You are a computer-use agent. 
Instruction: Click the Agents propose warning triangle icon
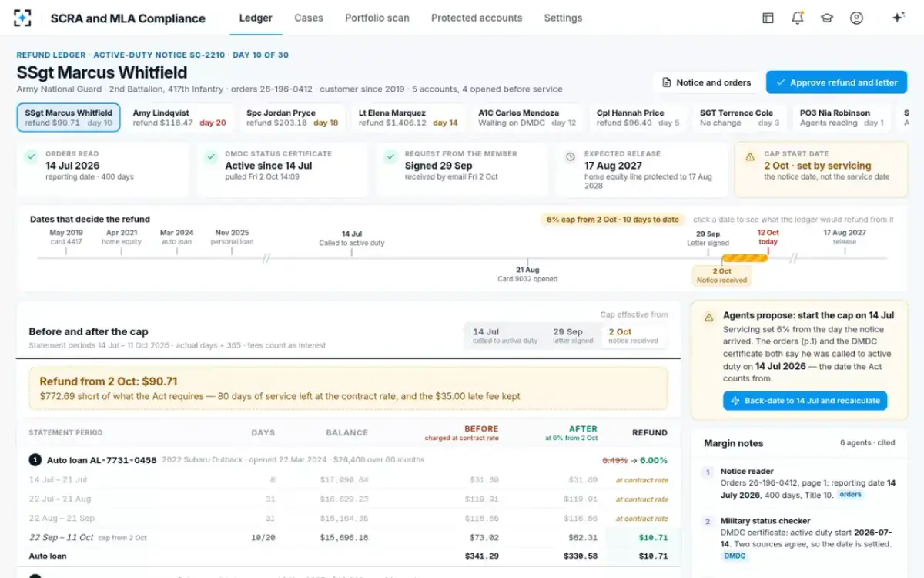(x=708, y=316)
